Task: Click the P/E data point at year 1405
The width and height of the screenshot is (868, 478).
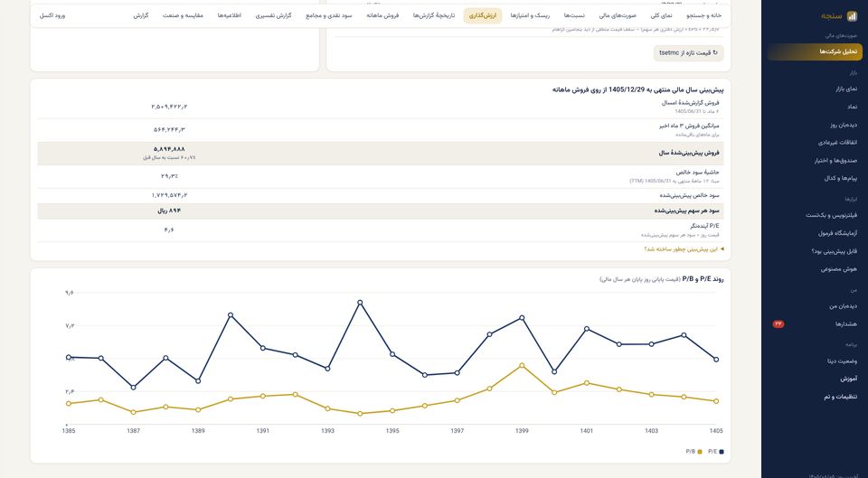Action: tap(716, 360)
